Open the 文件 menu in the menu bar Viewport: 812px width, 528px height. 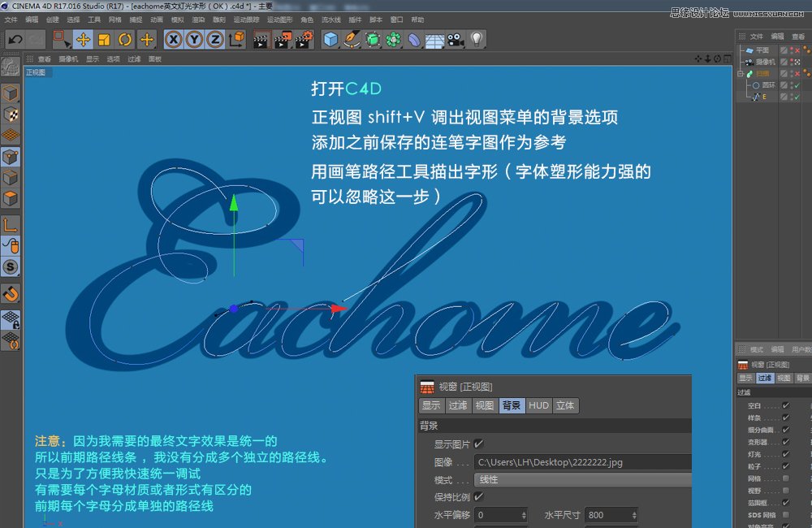[11, 19]
